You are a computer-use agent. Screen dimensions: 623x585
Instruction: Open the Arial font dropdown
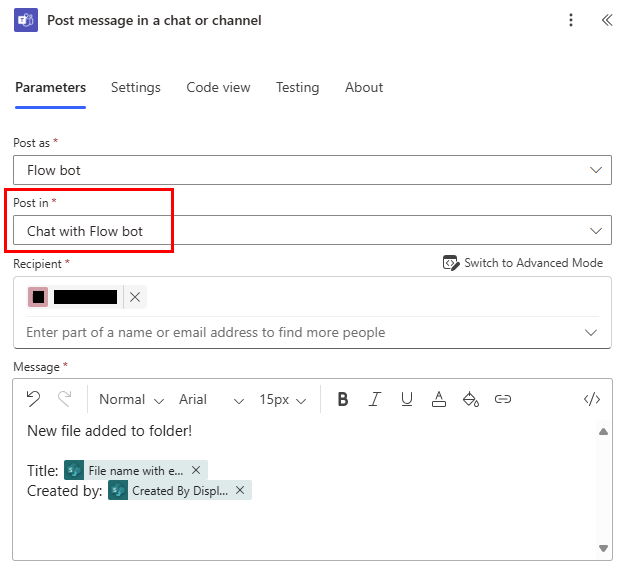pos(211,399)
